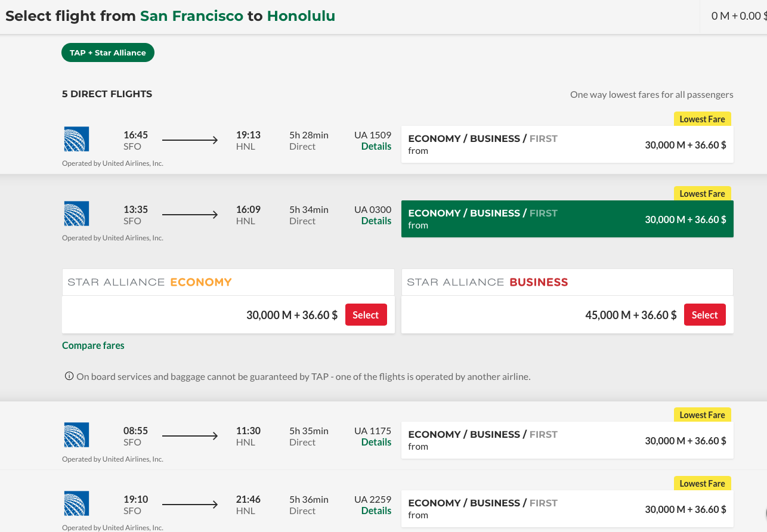Click departure time 13:35 SFO
This screenshot has height=532, width=767.
point(135,215)
